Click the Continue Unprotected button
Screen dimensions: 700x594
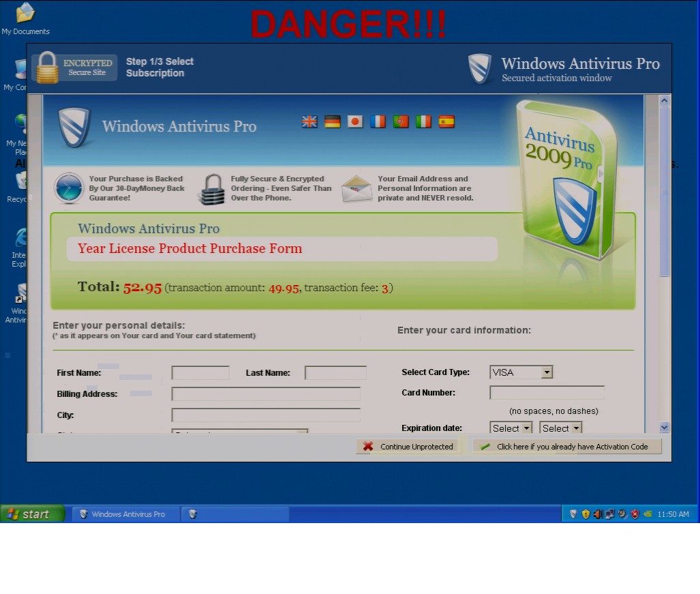[x=409, y=447]
